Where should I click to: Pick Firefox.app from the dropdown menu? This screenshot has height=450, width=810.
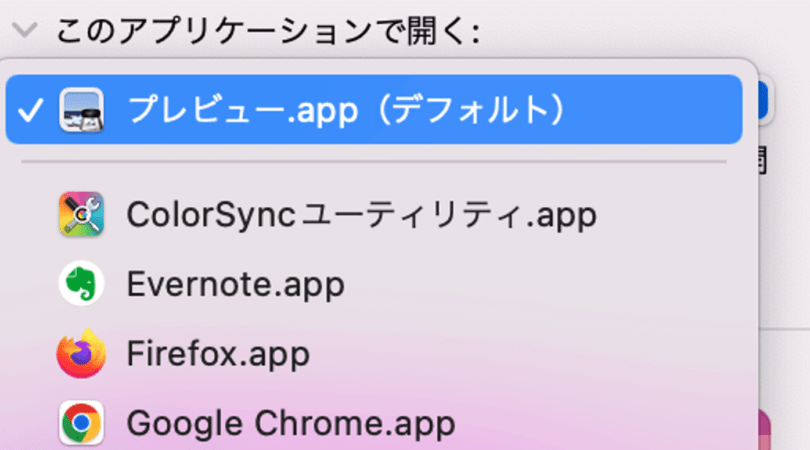pos(217,353)
